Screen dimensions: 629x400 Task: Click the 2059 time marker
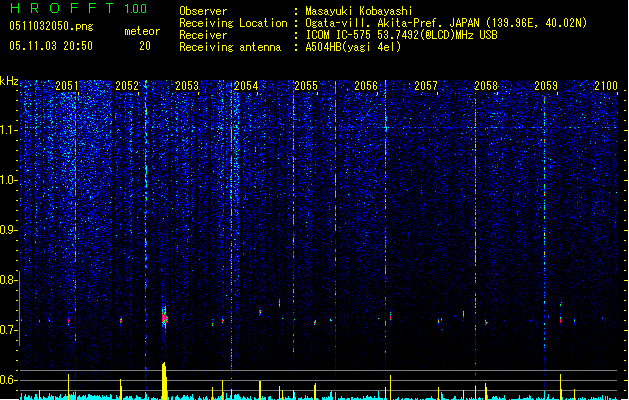point(546,86)
